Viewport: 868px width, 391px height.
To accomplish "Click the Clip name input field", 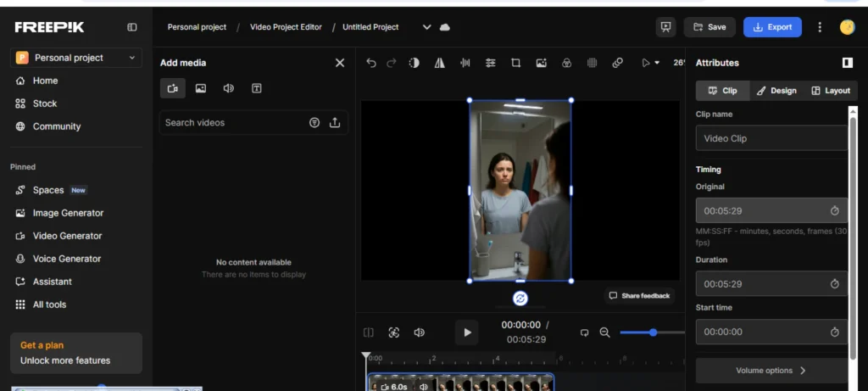I will click(x=771, y=138).
